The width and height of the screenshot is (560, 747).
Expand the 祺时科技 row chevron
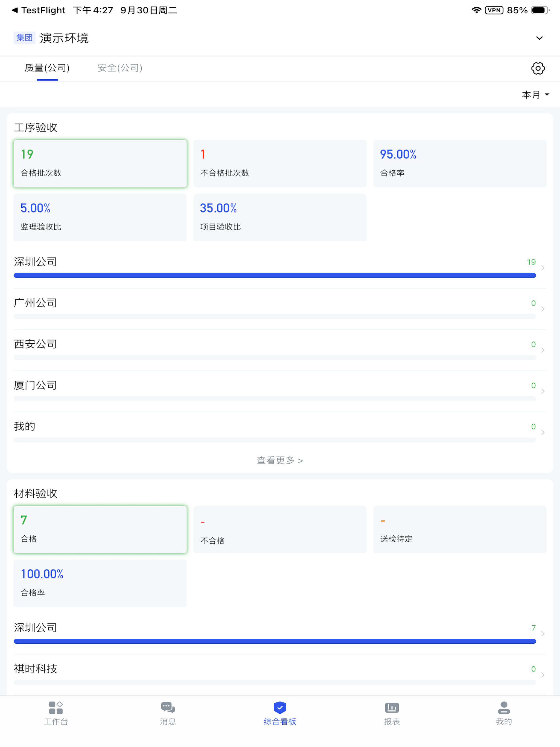pyautogui.click(x=543, y=675)
